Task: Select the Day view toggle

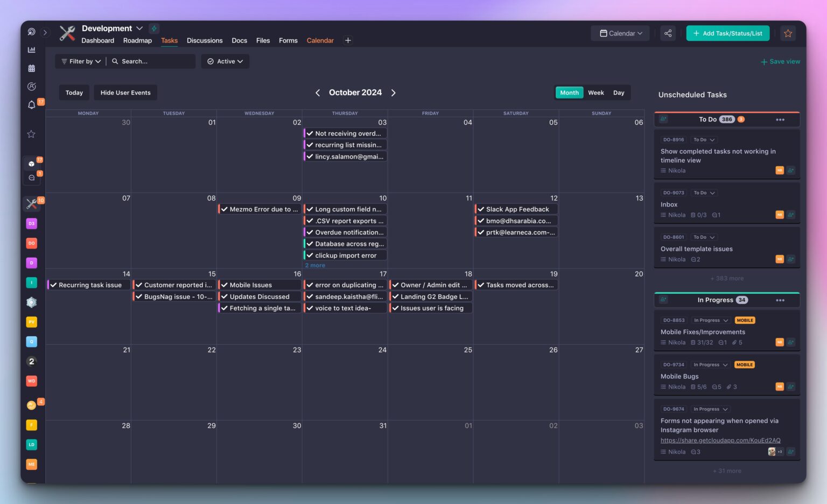Action: coord(619,93)
